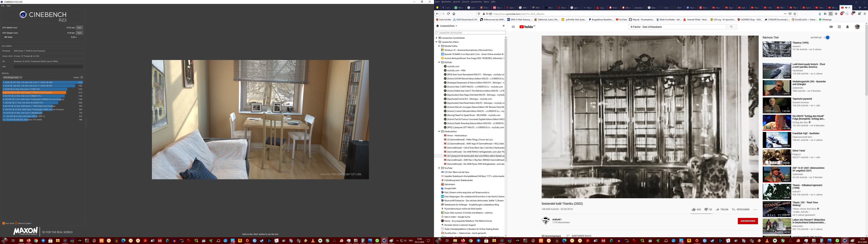Collapse the Hardwareluxx bookmark folder
Viewport: 868px width, 244px height.
coord(439,131)
